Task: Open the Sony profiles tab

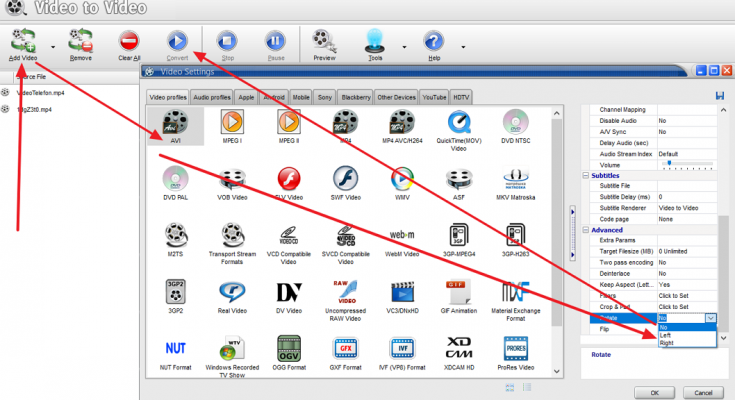Action: pyautogui.click(x=324, y=97)
